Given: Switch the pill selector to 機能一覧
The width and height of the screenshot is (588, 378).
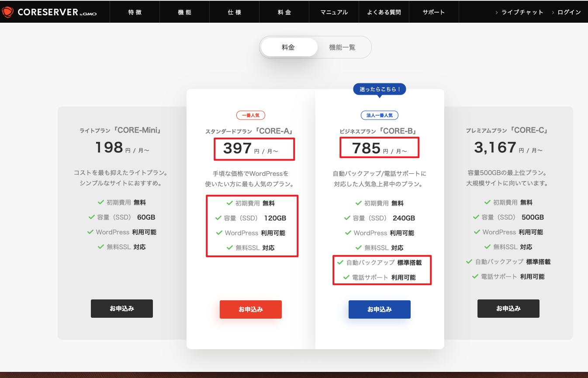Looking at the screenshot, I should 342,47.
